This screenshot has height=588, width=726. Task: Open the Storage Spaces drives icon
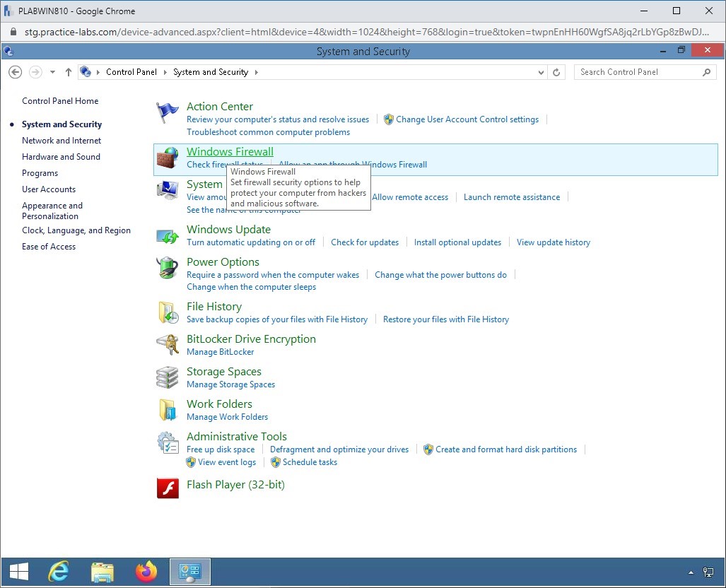tap(168, 377)
